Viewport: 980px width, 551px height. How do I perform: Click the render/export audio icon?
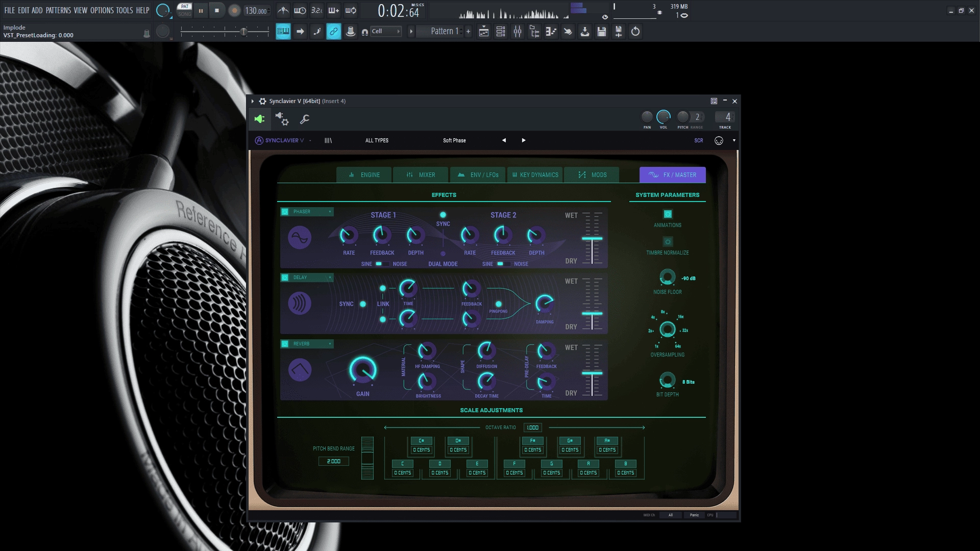(x=619, y=32)
